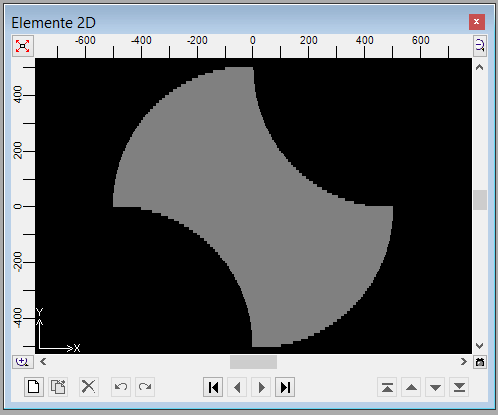Click the zoom-in magnifier icon at bottom left
Viewport: 498px width, 415px height.
pyautogui.click(x=23, y=362)
